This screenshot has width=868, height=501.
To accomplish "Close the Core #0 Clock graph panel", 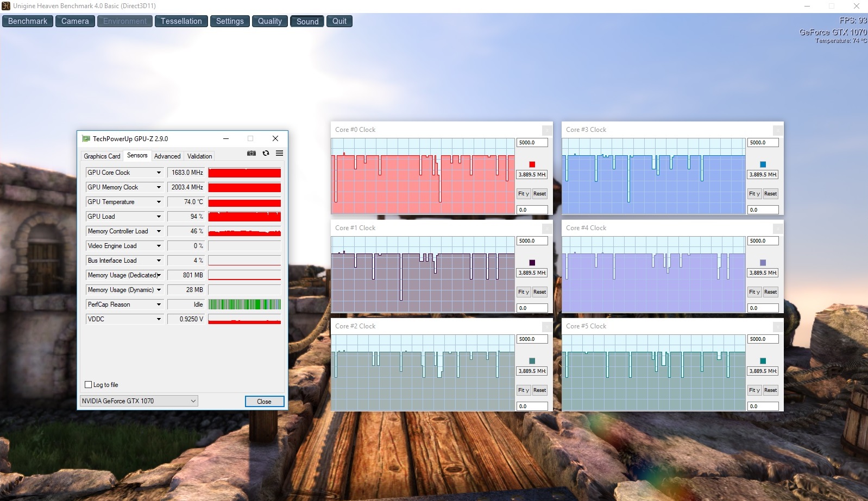I will pyautogui.click(x=547, y=130).
